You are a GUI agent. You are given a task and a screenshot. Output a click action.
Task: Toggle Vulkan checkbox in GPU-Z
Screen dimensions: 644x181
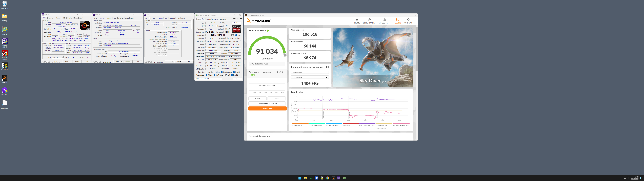click(207, 75)
